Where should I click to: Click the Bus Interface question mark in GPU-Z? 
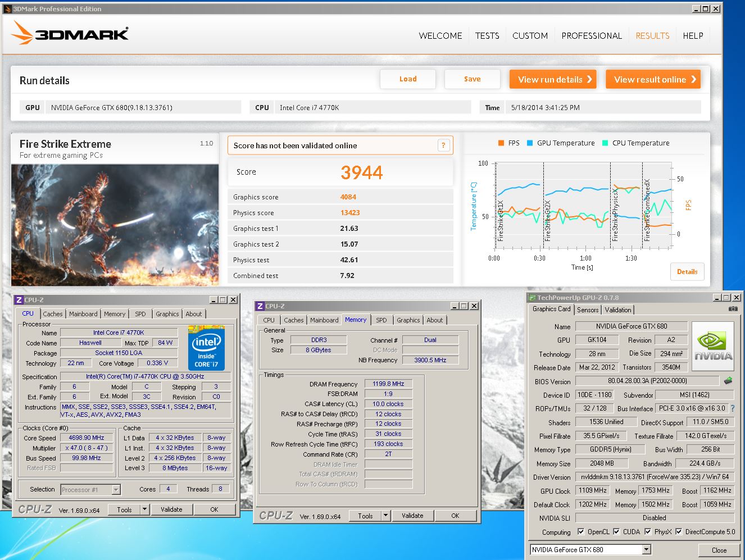(x=733, y=408)
